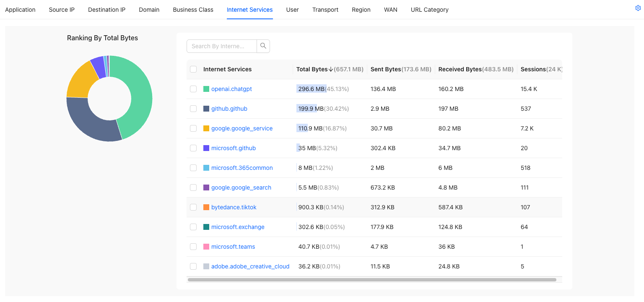Check the microsoft.365common row checkbox

pos(193,168)
